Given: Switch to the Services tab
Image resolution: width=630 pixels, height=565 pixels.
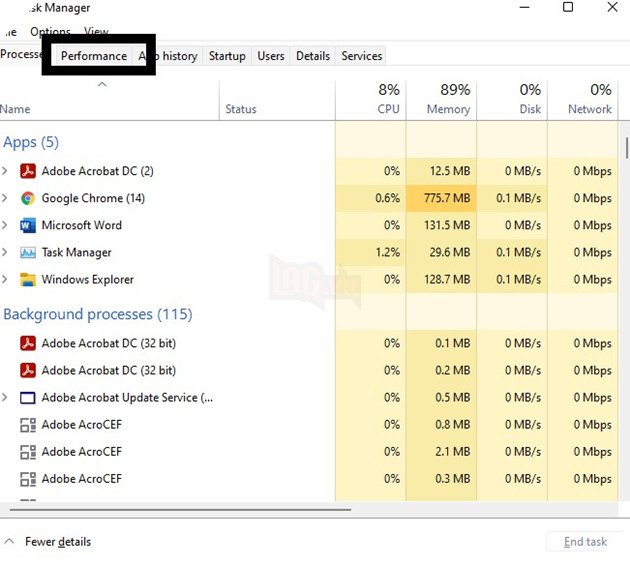Looking at the screenshot, I should pos(362,55).
